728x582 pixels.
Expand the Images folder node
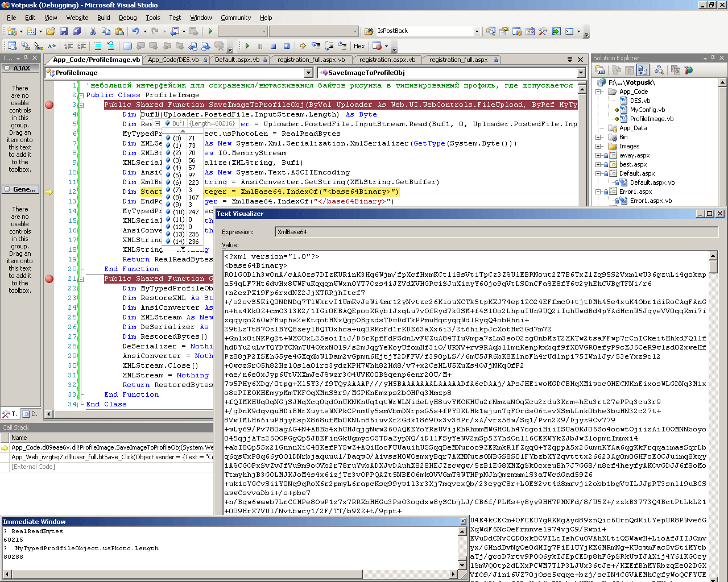coord(598,146)
